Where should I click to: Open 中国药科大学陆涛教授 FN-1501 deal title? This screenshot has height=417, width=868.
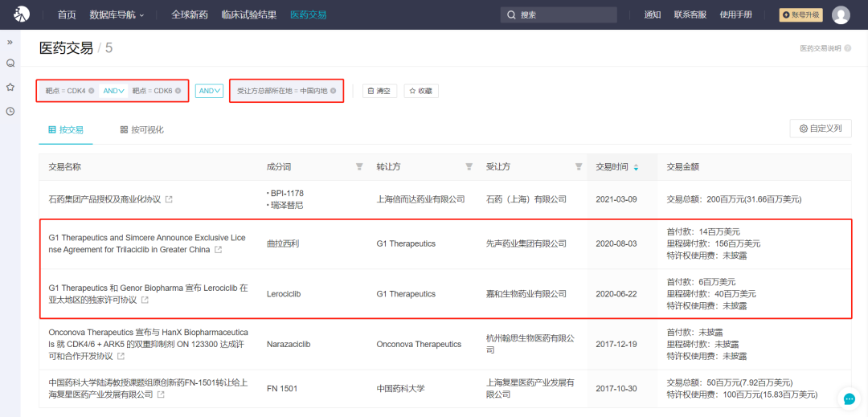(x=149, y=389)
